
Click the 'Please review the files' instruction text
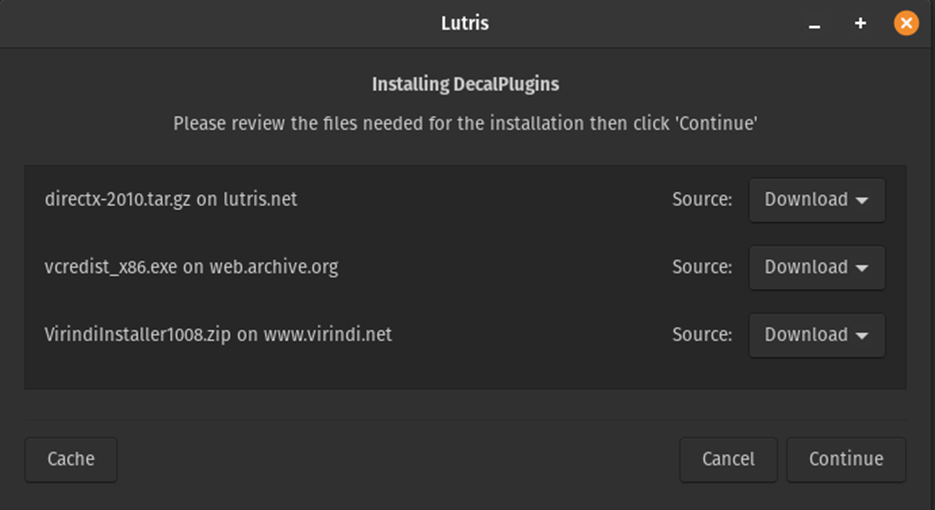point(465,124)
